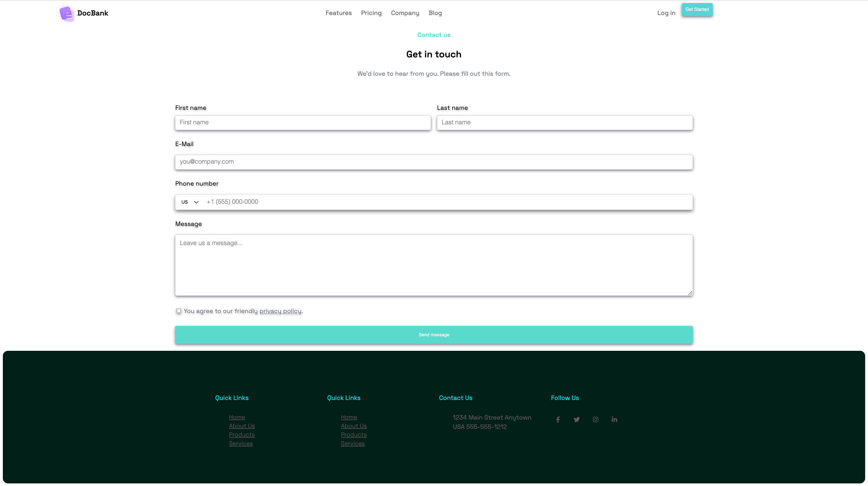868x486 pixels.
Task: Click the Send message button
Action: pyautogui.click(x=434, y=335)
